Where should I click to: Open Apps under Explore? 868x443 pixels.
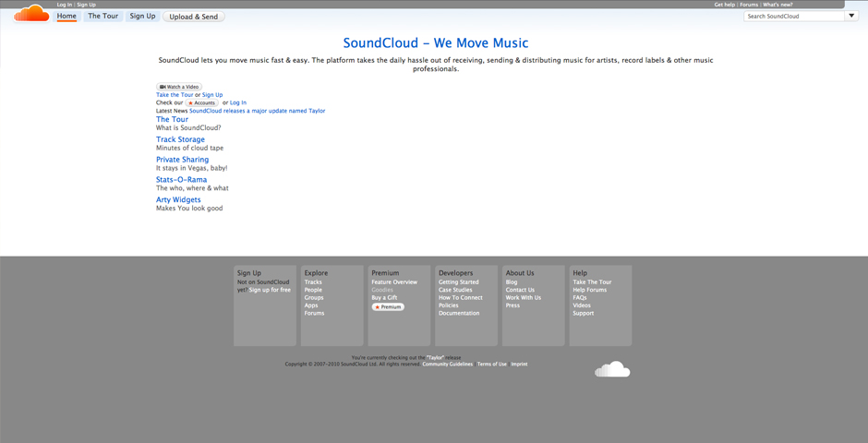click(x=311, y=305)
